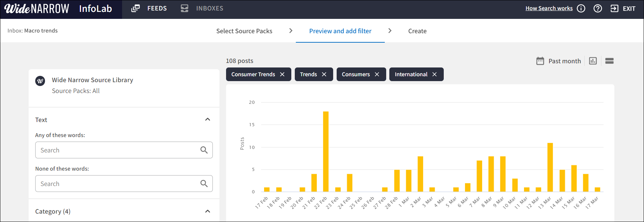Collapse the Category (4) section

pos(208,211)
